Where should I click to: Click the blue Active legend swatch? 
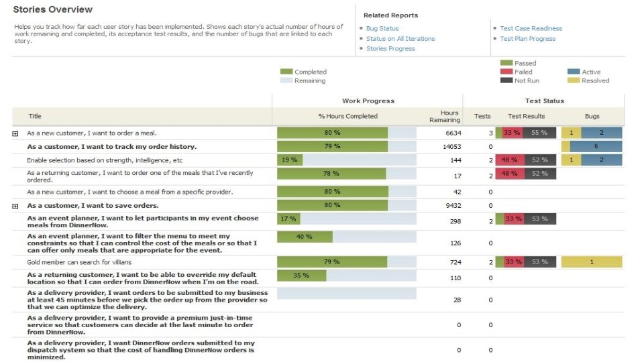coord(574,72)
